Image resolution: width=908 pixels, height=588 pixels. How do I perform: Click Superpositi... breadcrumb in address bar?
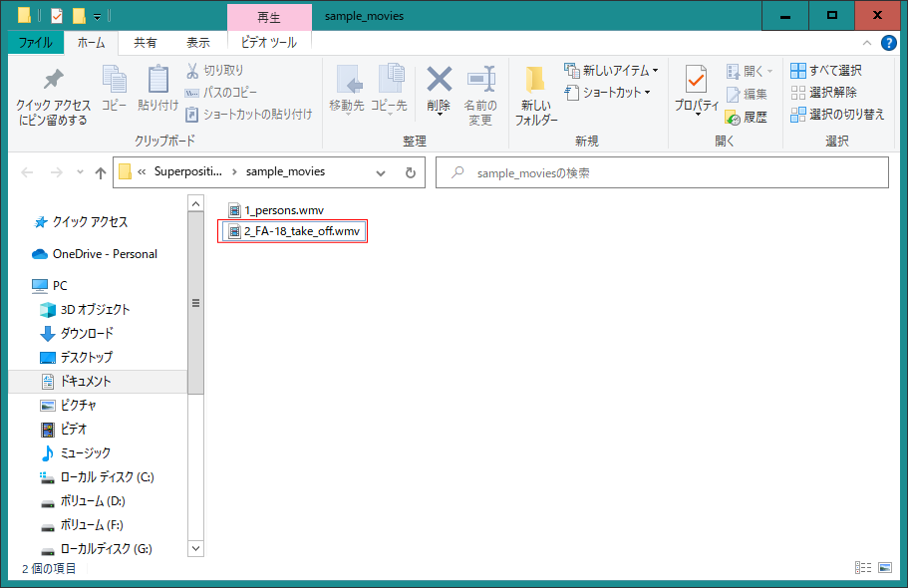(x=187, y=171)
